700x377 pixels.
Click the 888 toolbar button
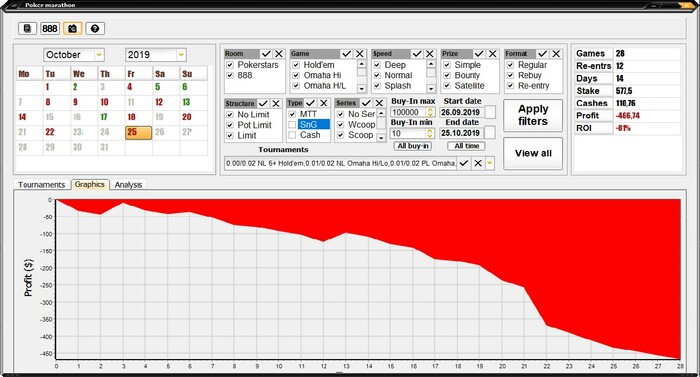(50, 29)
